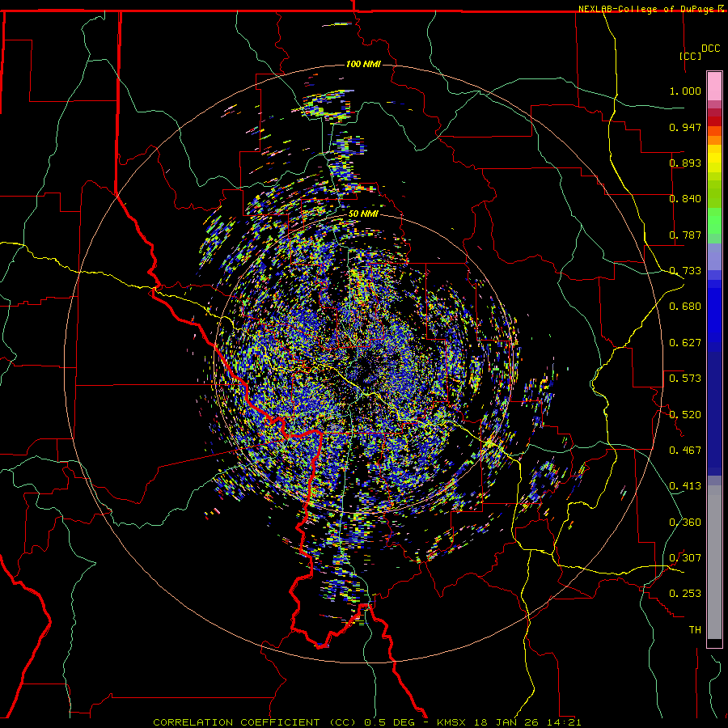This screenshot has height=728, width=728.
Task: Click the 0.947 legend value
Action: 685,127
